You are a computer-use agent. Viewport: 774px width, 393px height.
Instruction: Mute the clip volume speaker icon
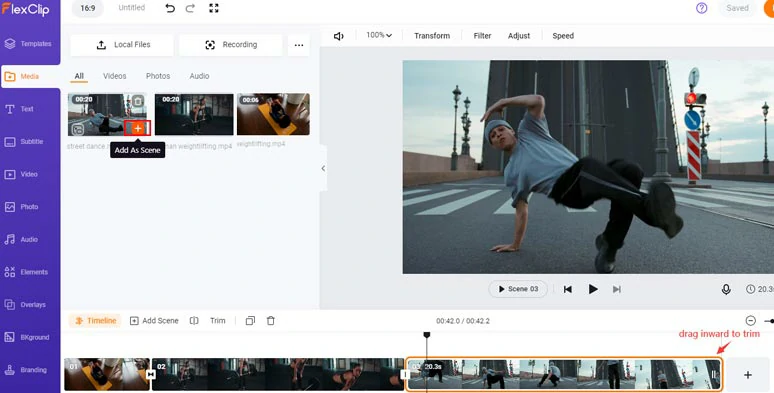pos(339,36)
